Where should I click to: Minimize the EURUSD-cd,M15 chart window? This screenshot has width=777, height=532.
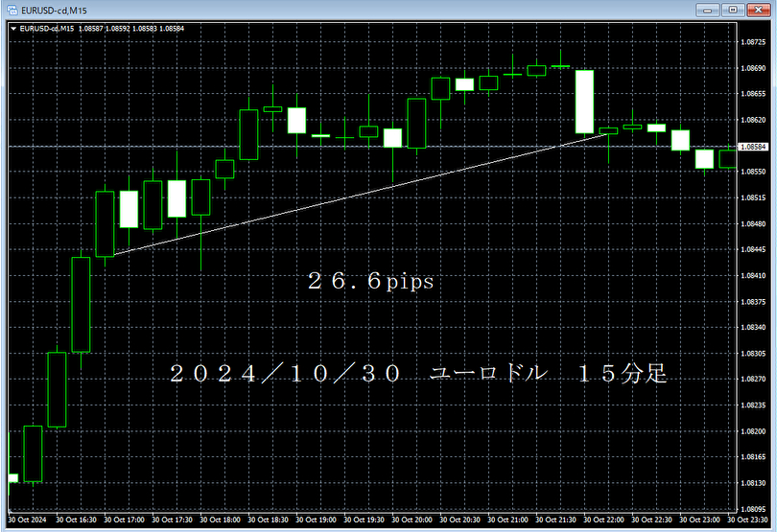point(707,10)
